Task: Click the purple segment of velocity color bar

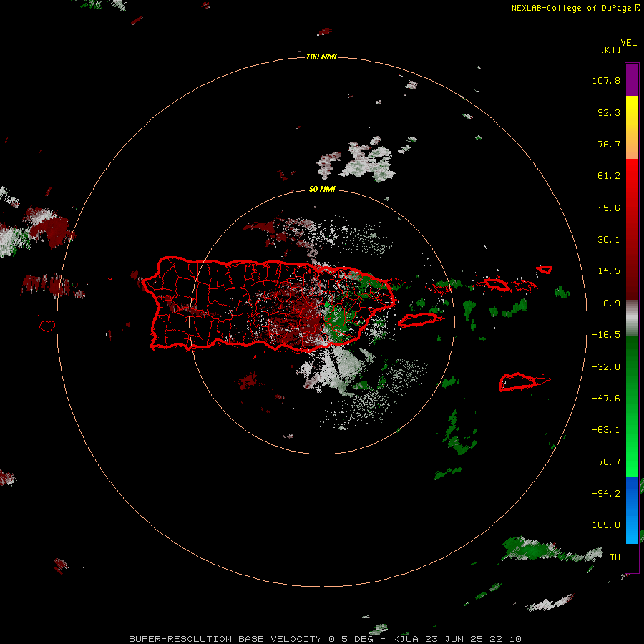Action: pyautogui.click(x=632, y=79)
